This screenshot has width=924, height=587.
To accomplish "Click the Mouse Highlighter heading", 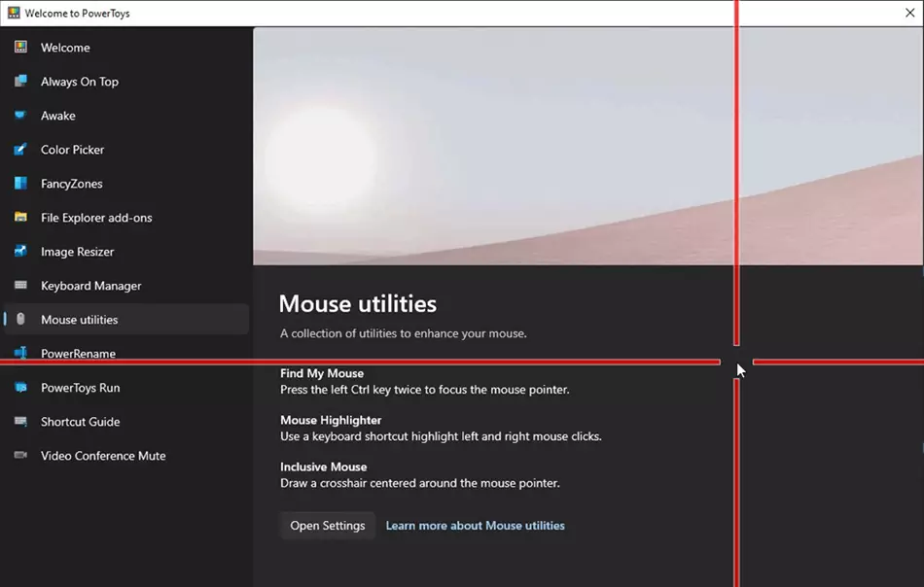I will point(331,420).
